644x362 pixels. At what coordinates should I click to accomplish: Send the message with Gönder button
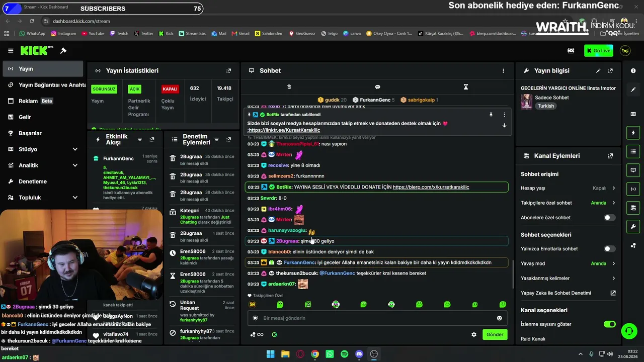tap(495, 334)
